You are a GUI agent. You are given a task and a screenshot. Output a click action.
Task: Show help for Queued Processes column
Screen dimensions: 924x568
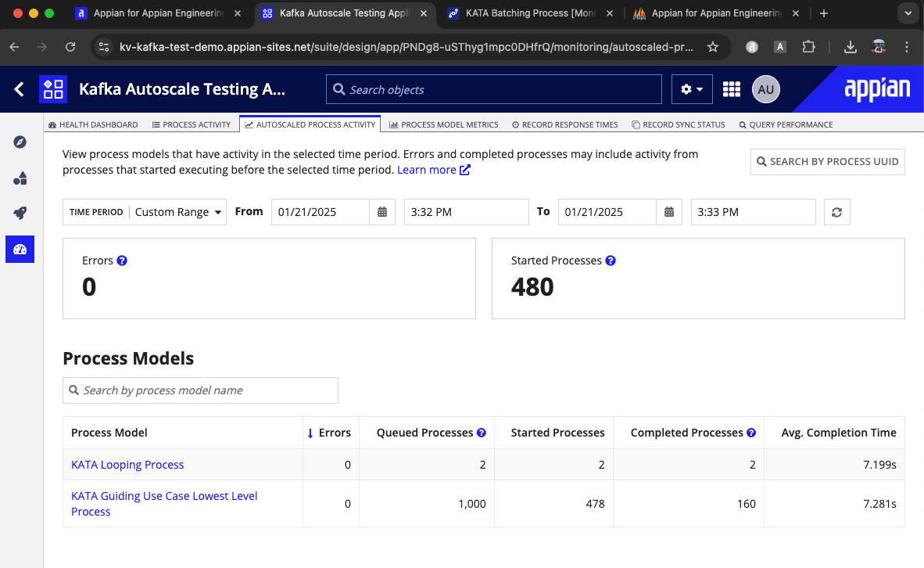(482, 433)
